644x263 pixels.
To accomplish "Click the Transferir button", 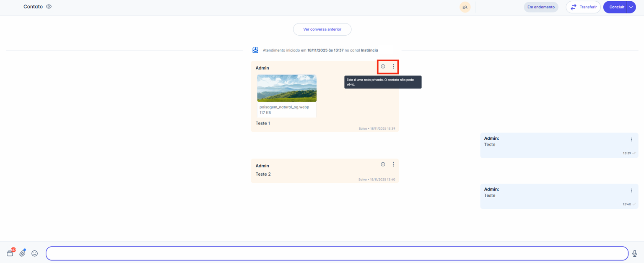I will click(x=583, y=7).
